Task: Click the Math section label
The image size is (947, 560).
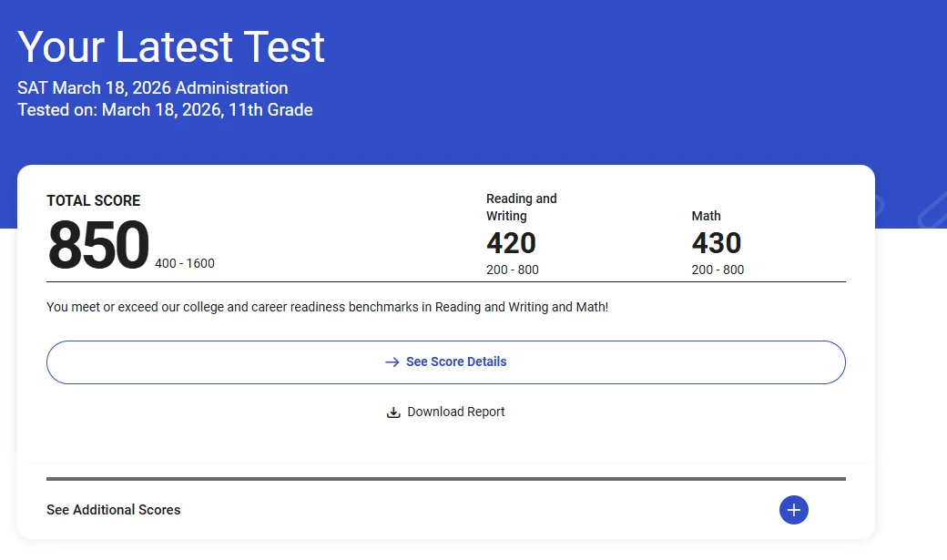Action: coord(706,216)
